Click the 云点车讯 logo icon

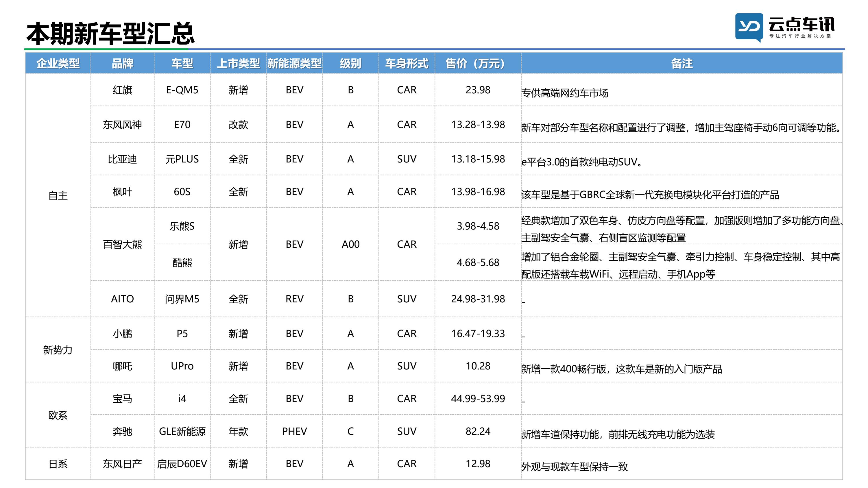749,28
